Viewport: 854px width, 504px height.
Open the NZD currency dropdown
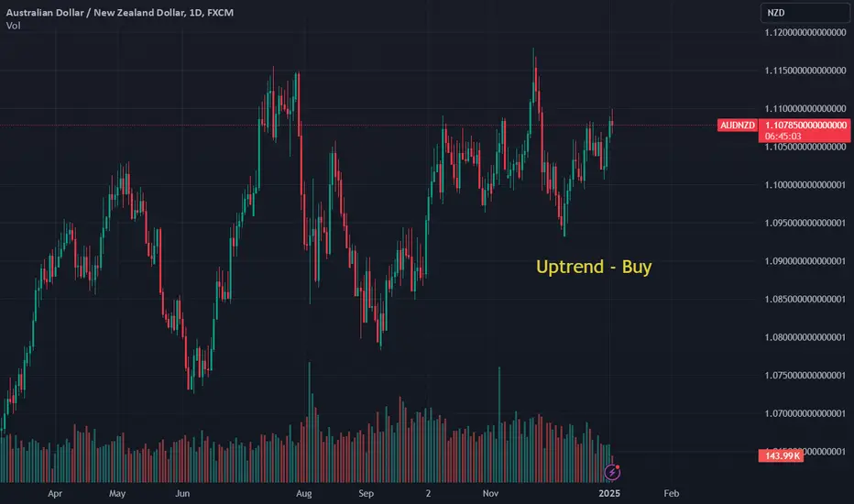pos(805,13)
